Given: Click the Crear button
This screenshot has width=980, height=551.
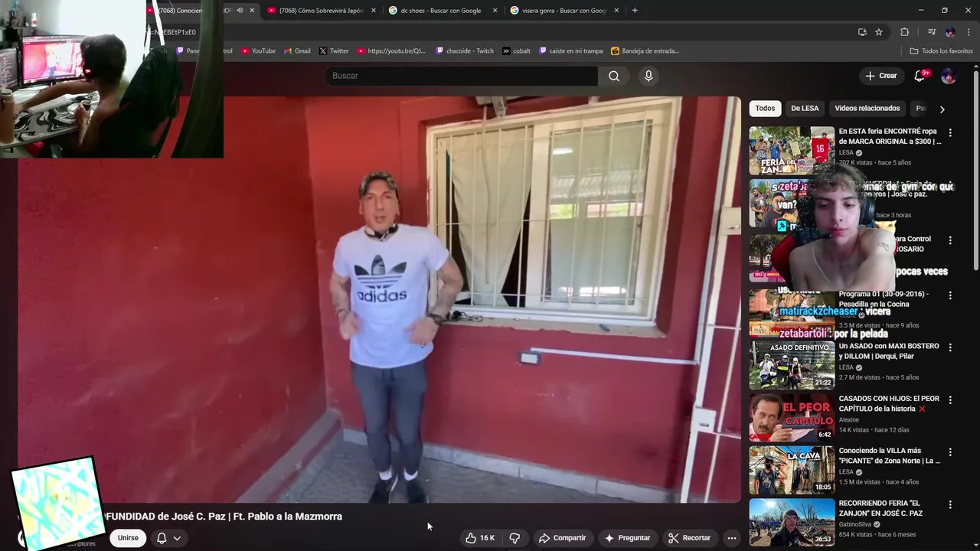Looking at the screenshot, I should (880, 76).
